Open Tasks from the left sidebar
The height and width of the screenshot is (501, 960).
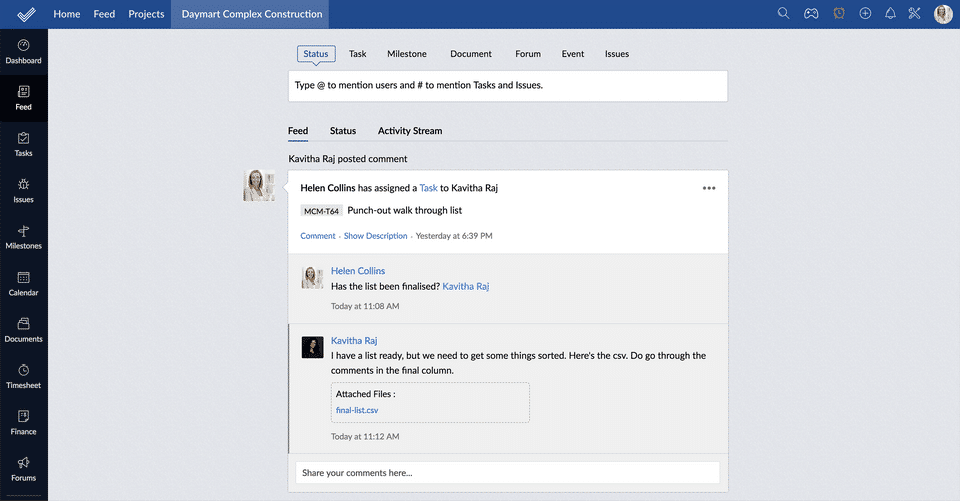(x=24, y=145)
